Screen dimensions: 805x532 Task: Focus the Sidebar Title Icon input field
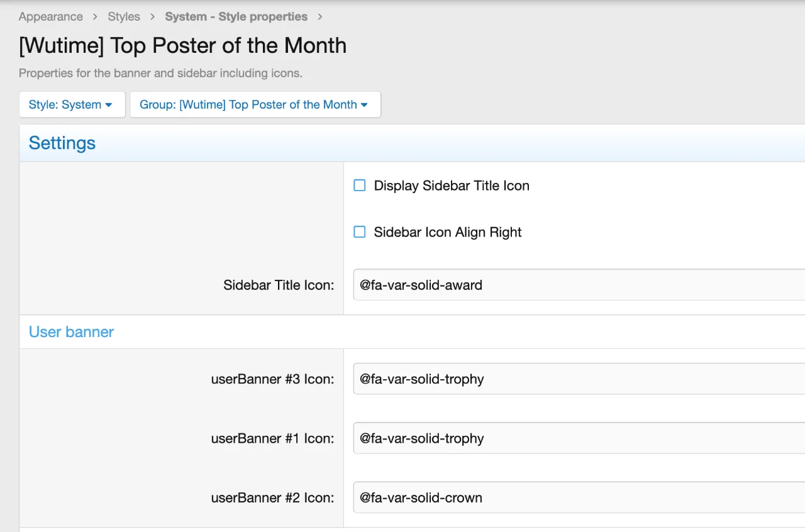click(x=579, y=285)
